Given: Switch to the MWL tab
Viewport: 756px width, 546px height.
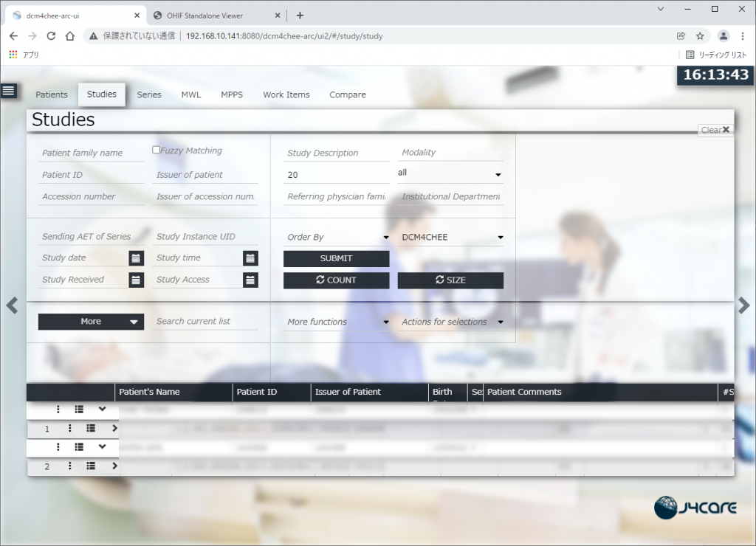Looking at the screenshot, I should pyautogui.click(x=191, y=94).
